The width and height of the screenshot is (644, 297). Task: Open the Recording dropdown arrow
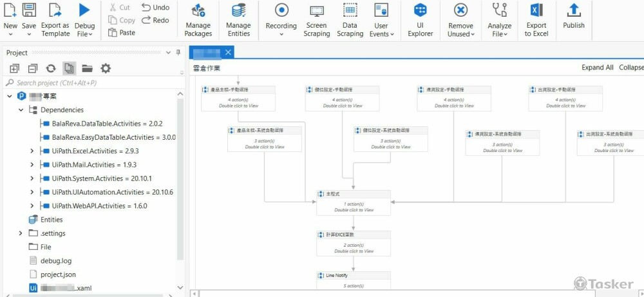(281, 35)
